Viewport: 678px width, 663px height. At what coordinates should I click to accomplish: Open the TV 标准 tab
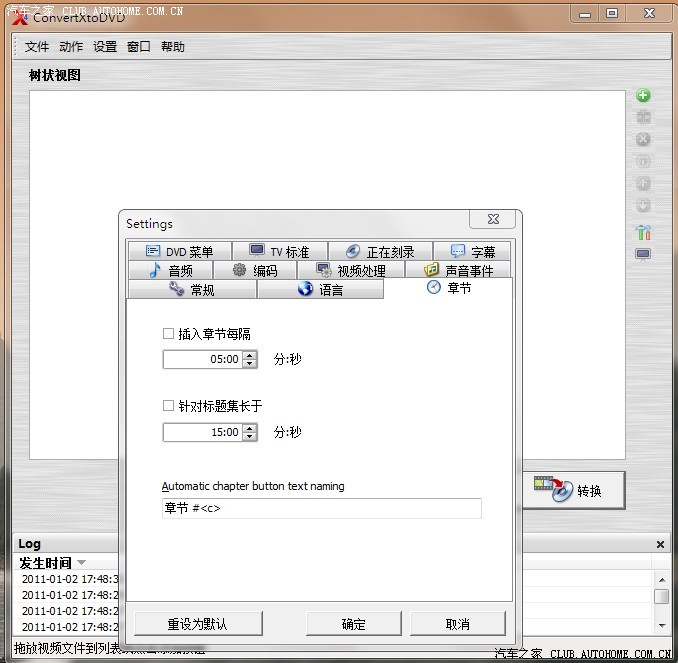coord(280,251)
